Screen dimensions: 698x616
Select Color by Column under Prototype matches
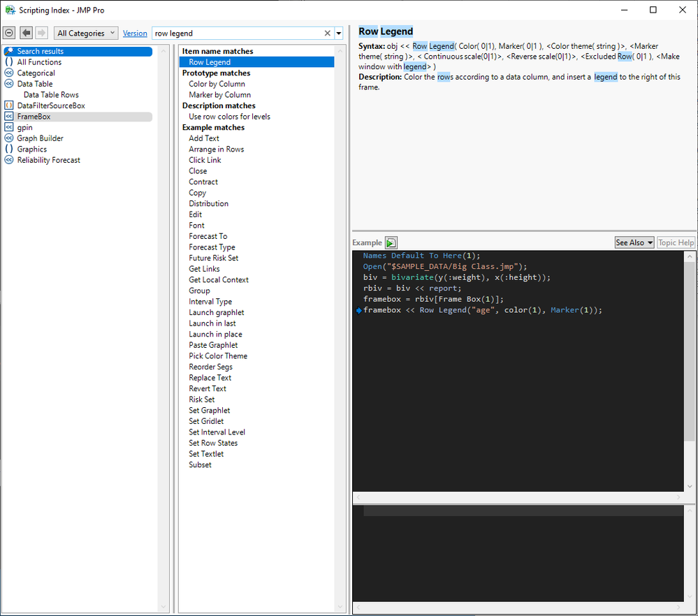pos(217,84)
